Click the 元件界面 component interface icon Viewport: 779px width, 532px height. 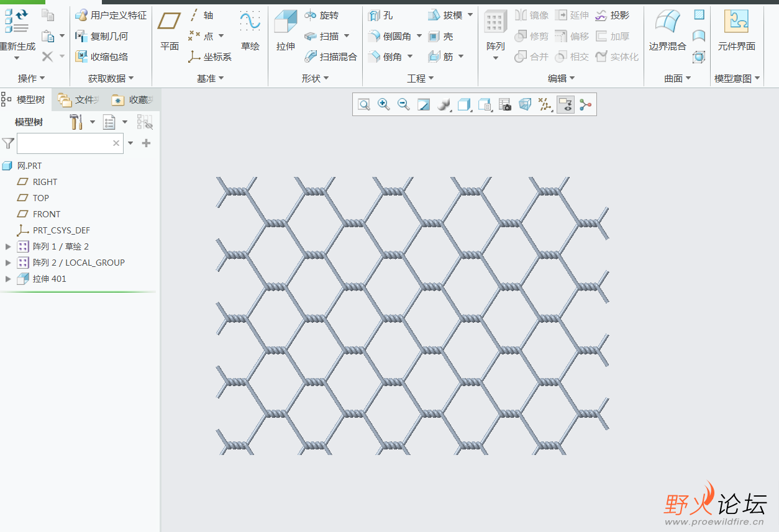736,22
